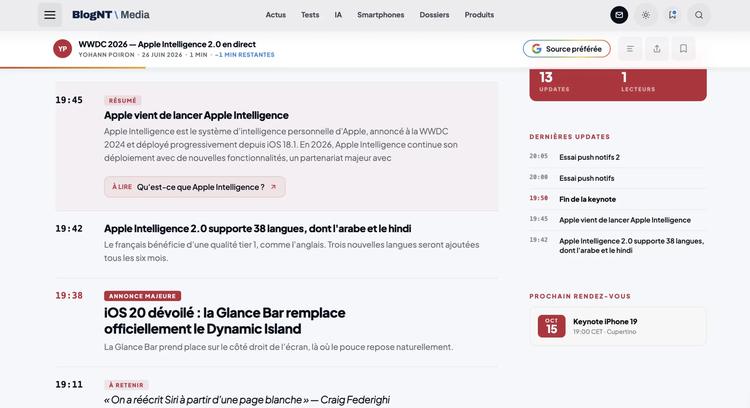Toggle light/dark theme sun icon

[646, 15]
